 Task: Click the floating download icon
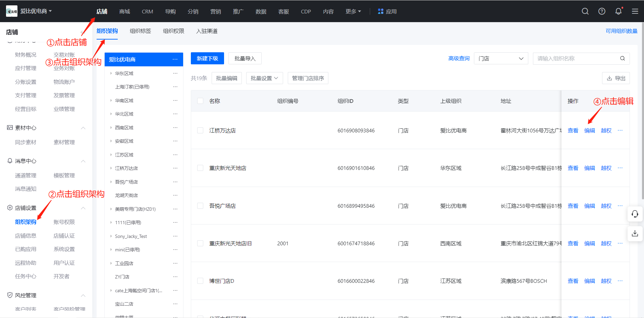pyautogui.click(x=635, y=233)
